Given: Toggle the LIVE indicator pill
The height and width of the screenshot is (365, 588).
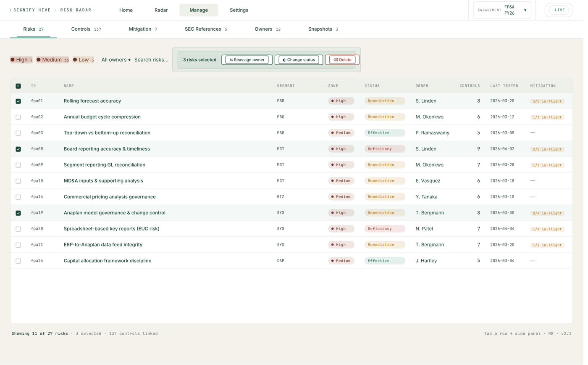Looking at the screenshot, I should 563,10.
